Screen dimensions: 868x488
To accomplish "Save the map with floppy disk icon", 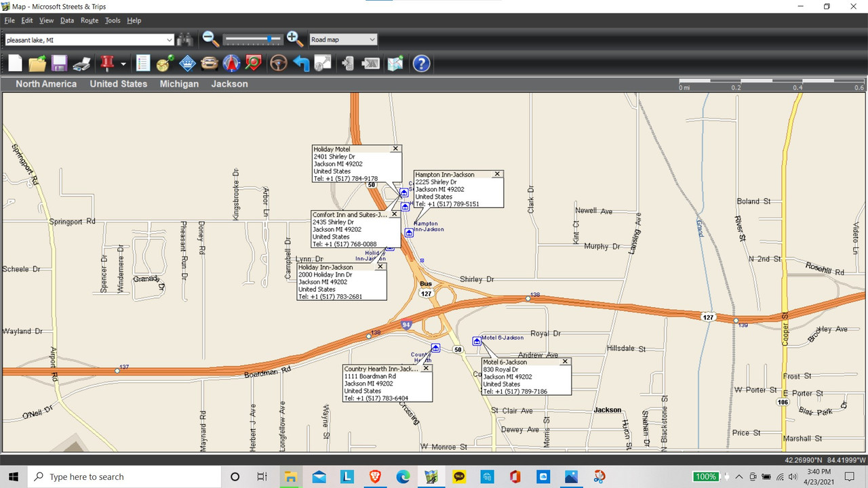I will pyautogui.click(x=59, y=64).
